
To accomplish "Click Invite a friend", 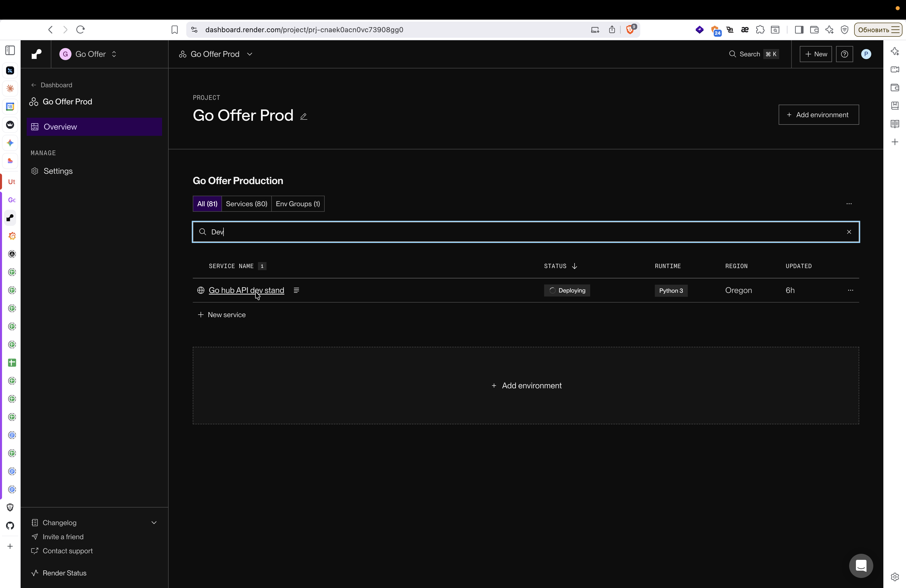I will click(57, 537).
